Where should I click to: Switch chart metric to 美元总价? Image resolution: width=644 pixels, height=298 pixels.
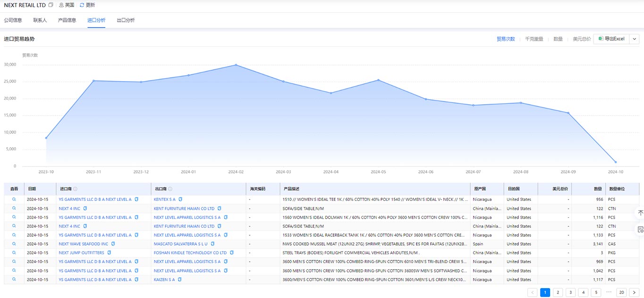click(582, 39)
